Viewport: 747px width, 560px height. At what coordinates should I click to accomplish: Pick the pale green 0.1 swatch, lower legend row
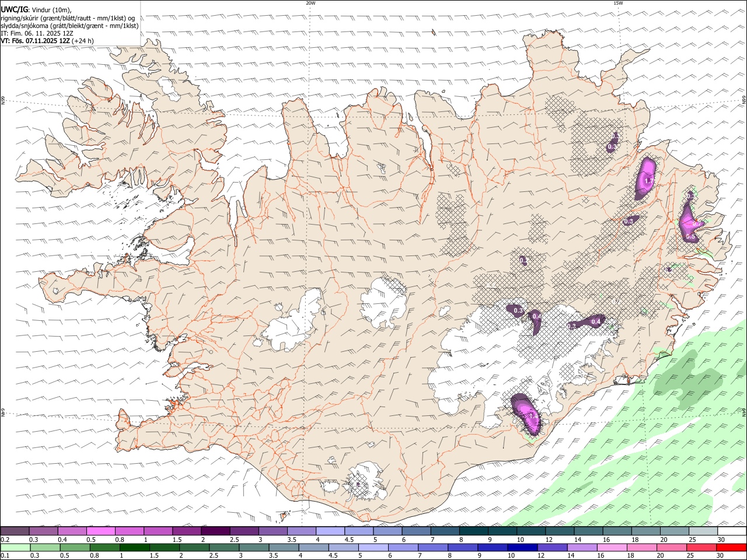pyautogui.click(x=15, y=548)
